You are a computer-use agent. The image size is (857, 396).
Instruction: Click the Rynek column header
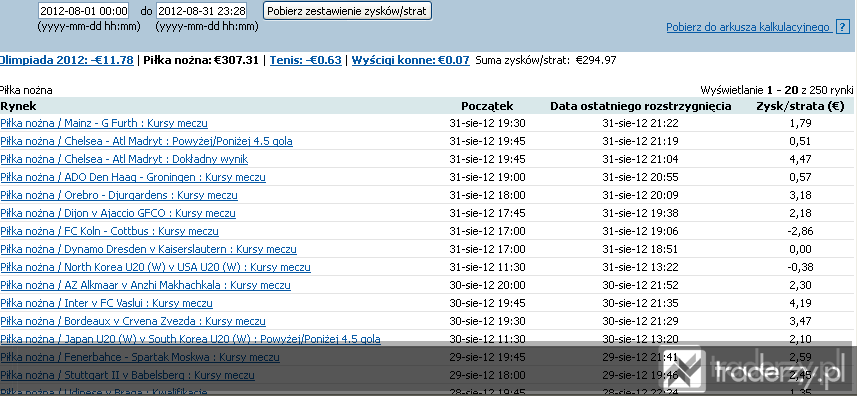[x=18, y=107]
